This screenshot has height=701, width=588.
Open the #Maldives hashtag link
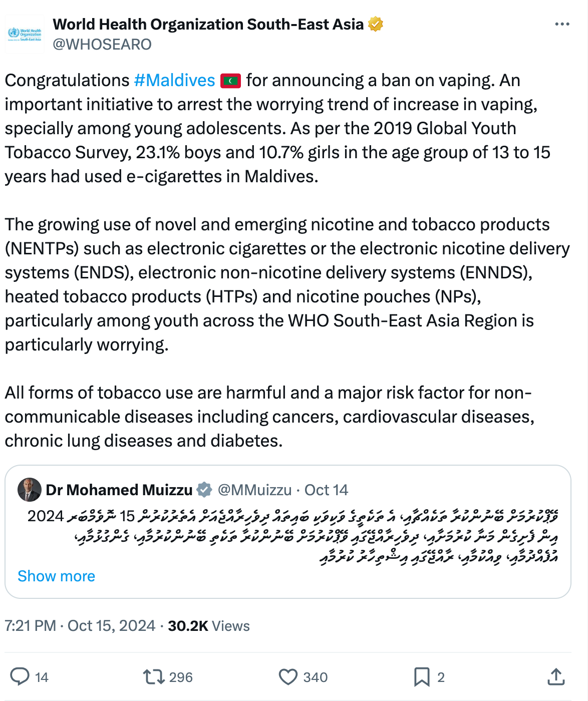[174, 80]
